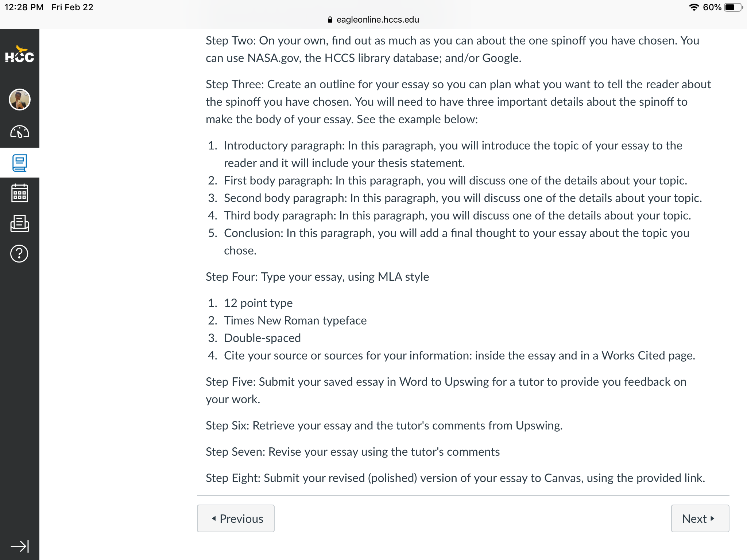Tap the 12:28 PM clock in status bar
Image resolution: width=747 pixels, height=560 pixels.
pyautogui.click(x=24, y=7)
